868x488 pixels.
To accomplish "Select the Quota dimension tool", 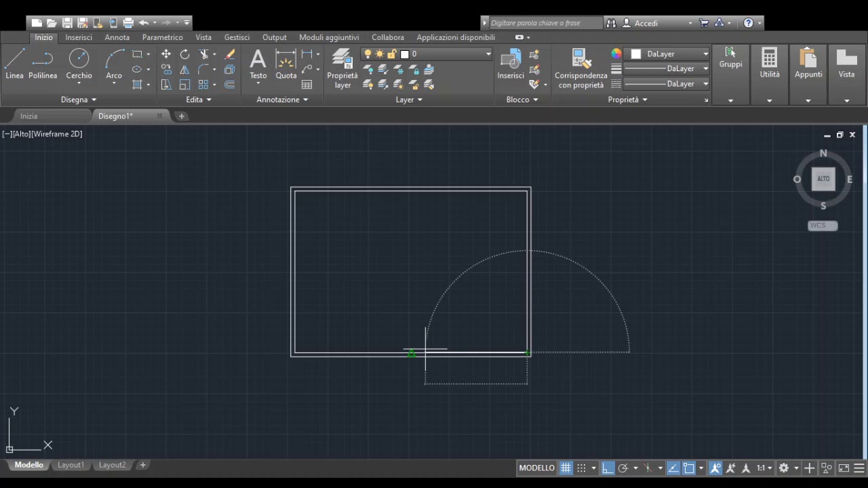I will [286, 65].
